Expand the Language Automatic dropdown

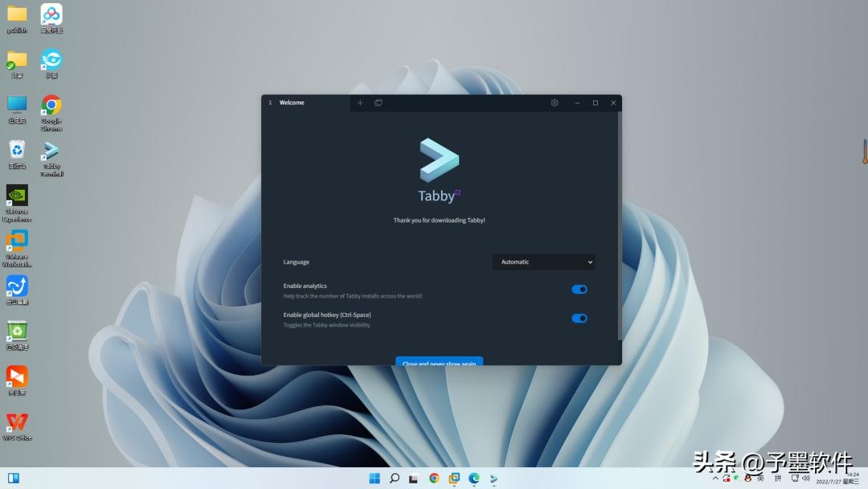543,262
